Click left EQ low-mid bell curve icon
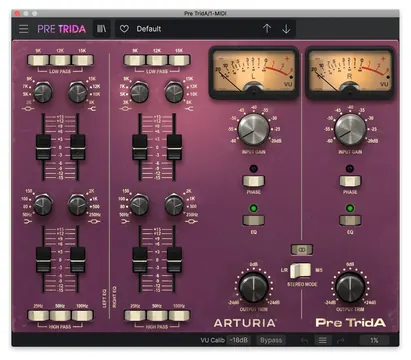Screen dimensions: 411x360 coord(94,222)
